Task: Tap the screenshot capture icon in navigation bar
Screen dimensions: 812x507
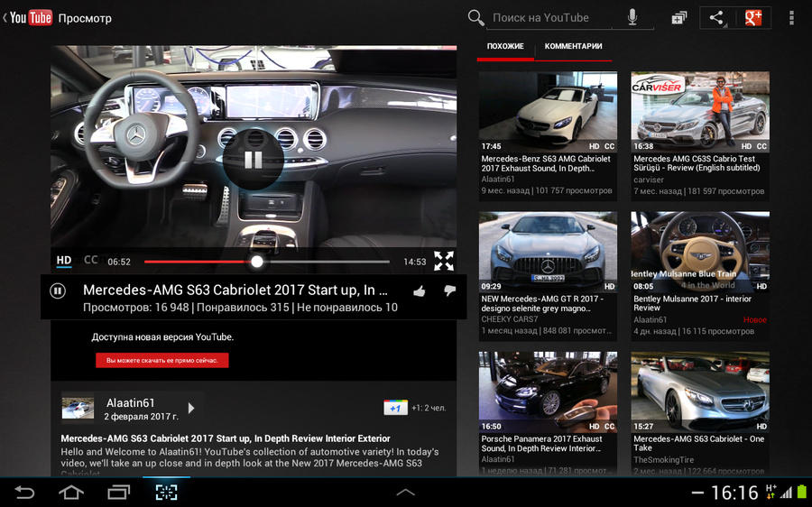Action: tap(166, 492)
